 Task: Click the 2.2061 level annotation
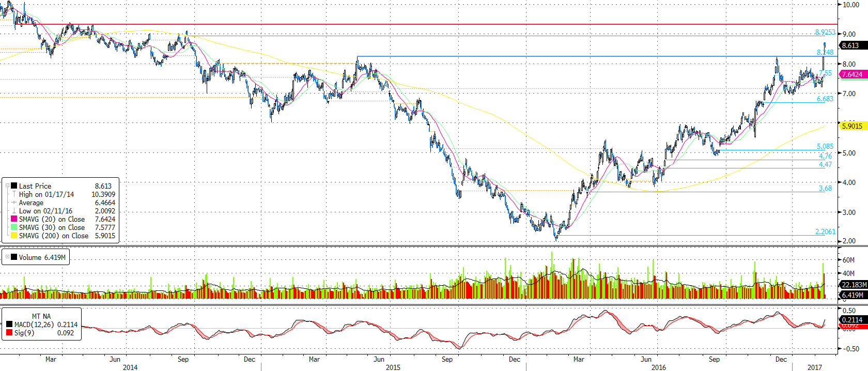pyautogui.click(x=825, y=231)
